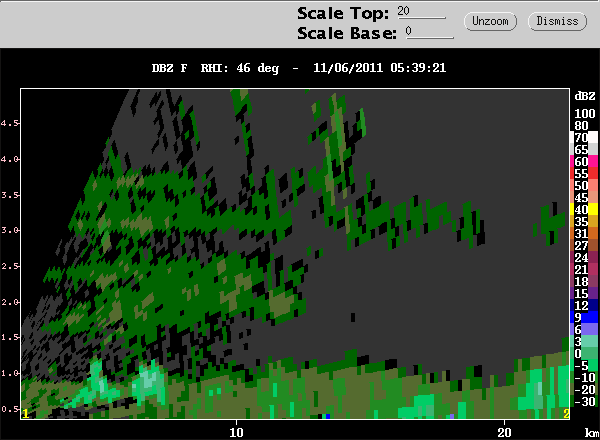
Task: Click the 20 km axis label
Action: tap(504, 432)
